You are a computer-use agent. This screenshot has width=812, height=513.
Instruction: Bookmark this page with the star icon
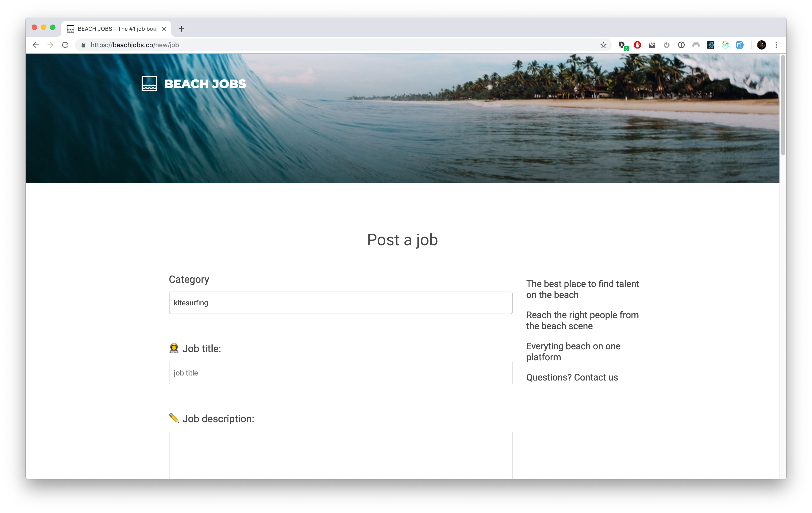tap(603, 45)
